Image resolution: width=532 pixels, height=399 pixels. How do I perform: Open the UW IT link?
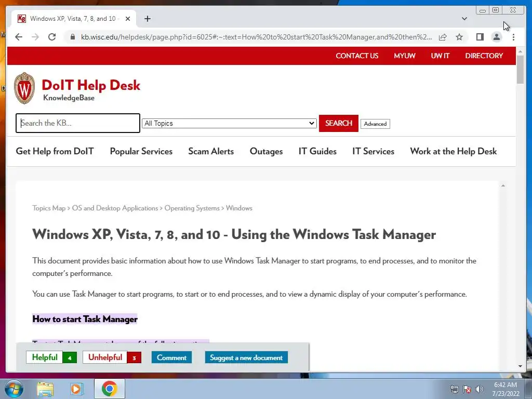click(x=440, y=56)
